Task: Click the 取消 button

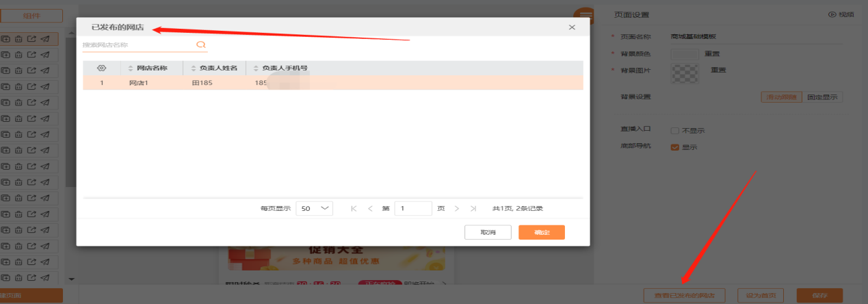Action: [x=488, y=232]
